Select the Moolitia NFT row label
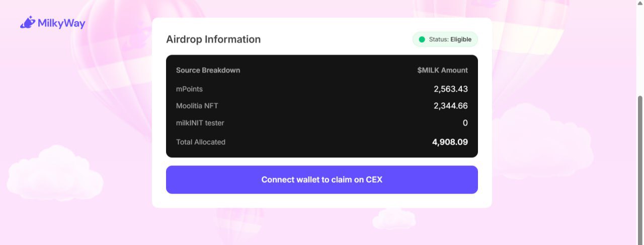The height and width of the screenshot is (245, 644). point(197,106)
